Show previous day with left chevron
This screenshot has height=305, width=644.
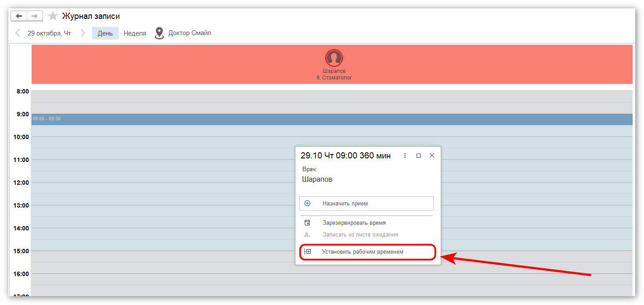click(18, 33)
